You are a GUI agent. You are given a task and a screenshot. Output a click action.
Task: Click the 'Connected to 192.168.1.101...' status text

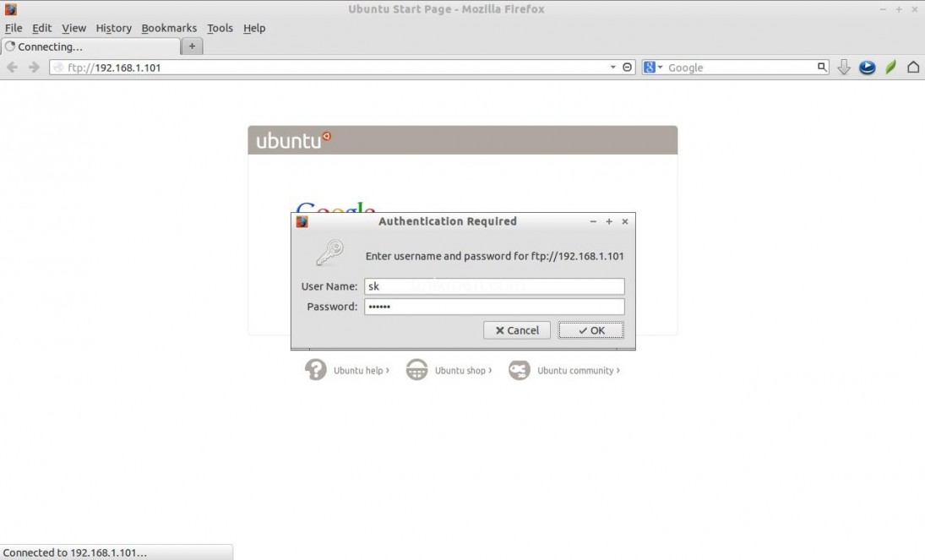point(75,553)
